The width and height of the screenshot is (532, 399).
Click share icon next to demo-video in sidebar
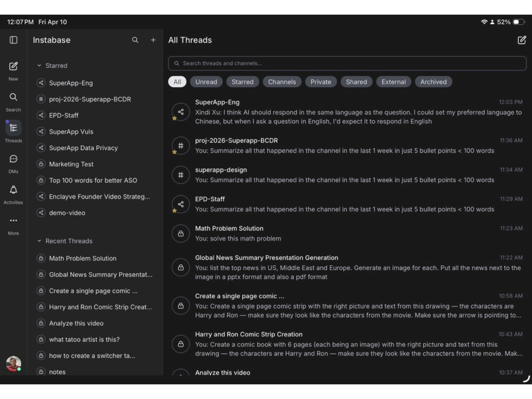[x=41, y=213]
